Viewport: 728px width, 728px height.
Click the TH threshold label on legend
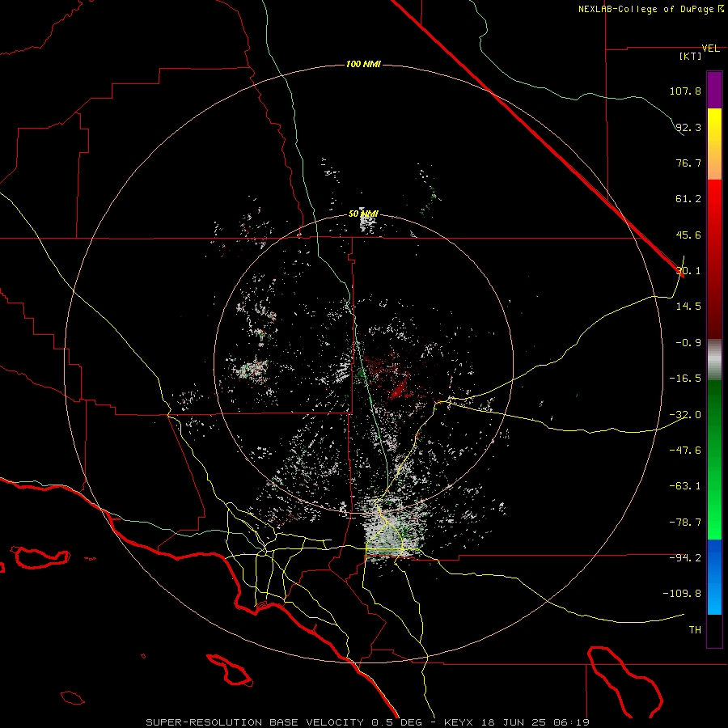[x=695, y=630]
